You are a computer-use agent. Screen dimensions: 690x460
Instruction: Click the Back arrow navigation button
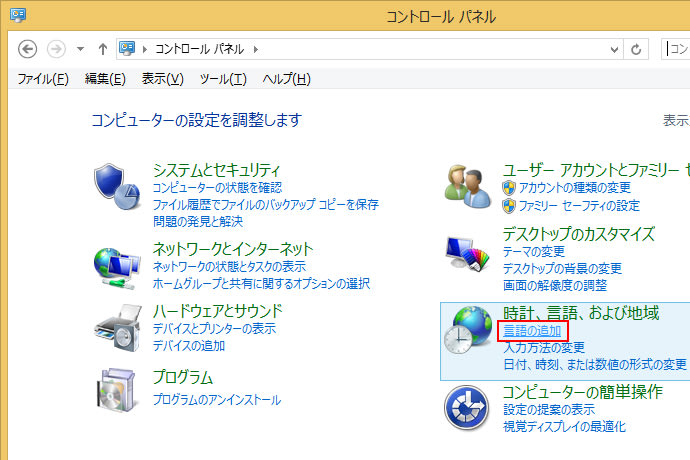(27, 49)
